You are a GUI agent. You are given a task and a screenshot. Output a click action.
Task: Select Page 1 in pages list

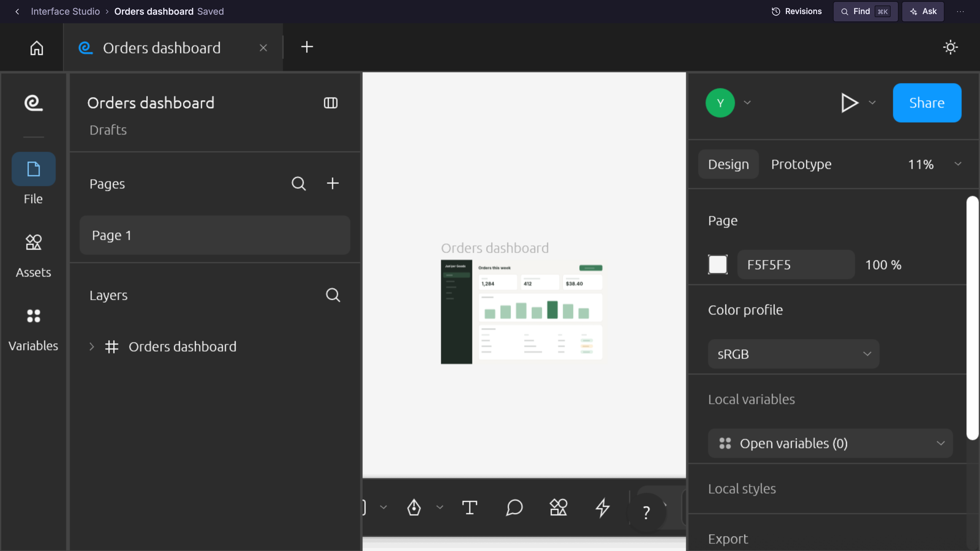pos(215,235)
